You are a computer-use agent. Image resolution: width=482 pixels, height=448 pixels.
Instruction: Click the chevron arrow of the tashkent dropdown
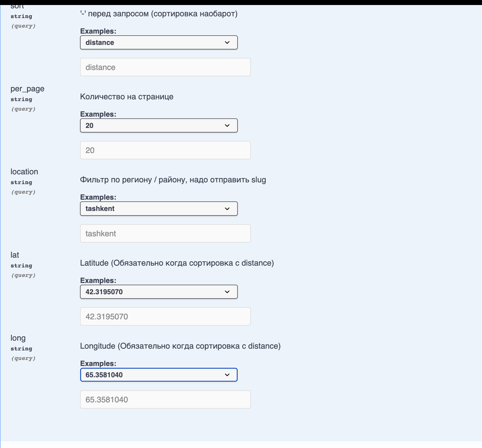[227, 209]
